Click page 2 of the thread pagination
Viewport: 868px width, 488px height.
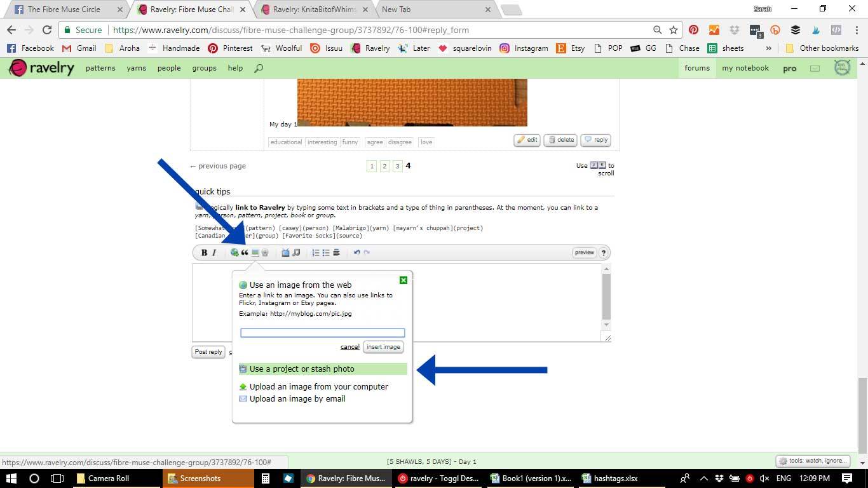coord(384,166)
